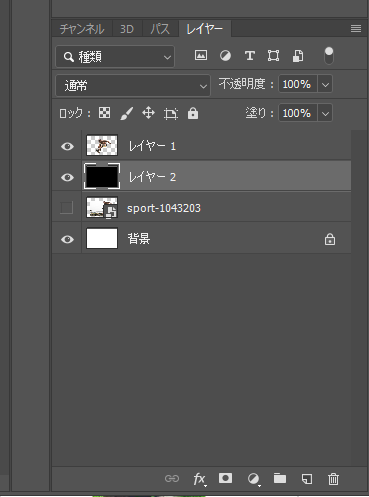This screenshot has height=497, width=369.
Task: Open the Layers panel options menu
Action: click(356, 29)
